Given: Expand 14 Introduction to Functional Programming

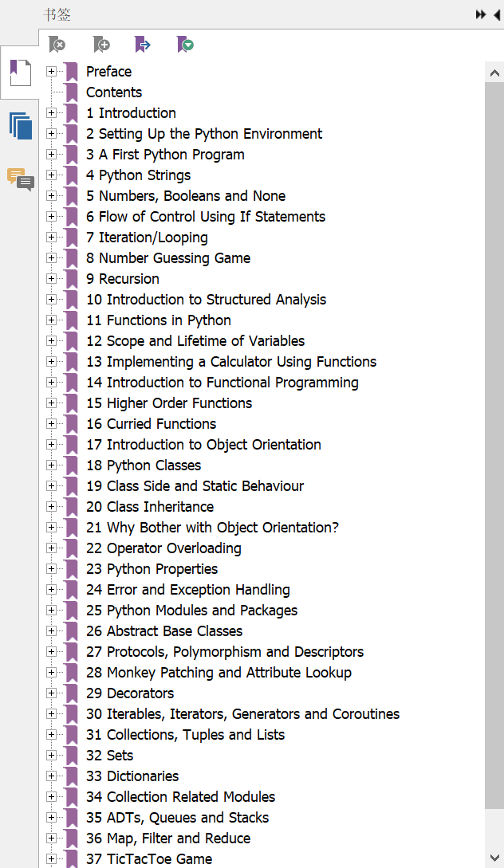Looking at the screenshot, I should 52,382.
